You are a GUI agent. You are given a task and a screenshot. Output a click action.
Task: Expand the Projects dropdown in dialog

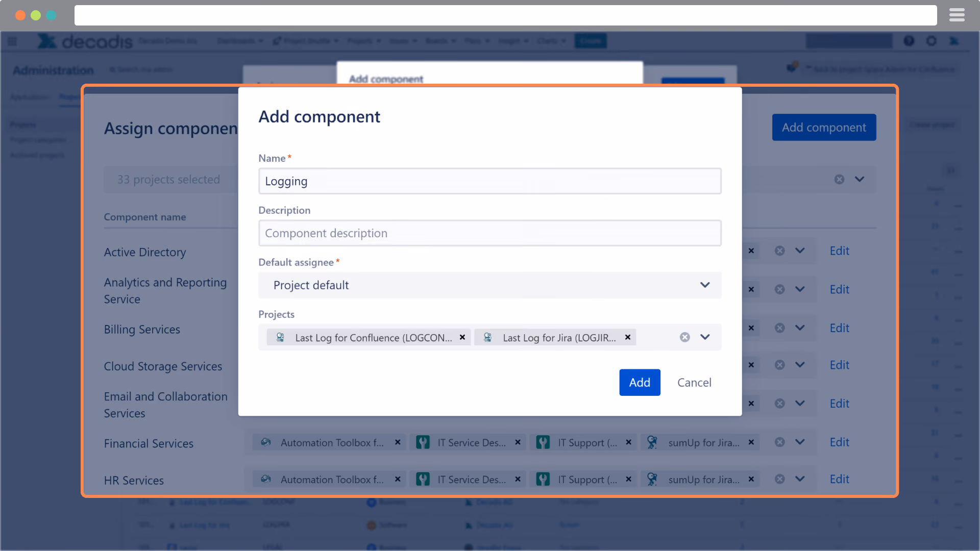pyautogui.click(x=705, y=337)
